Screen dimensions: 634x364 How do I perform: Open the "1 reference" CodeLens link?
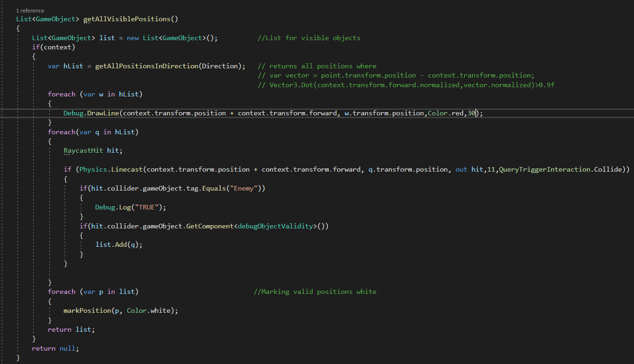click(x=30, y=10)
